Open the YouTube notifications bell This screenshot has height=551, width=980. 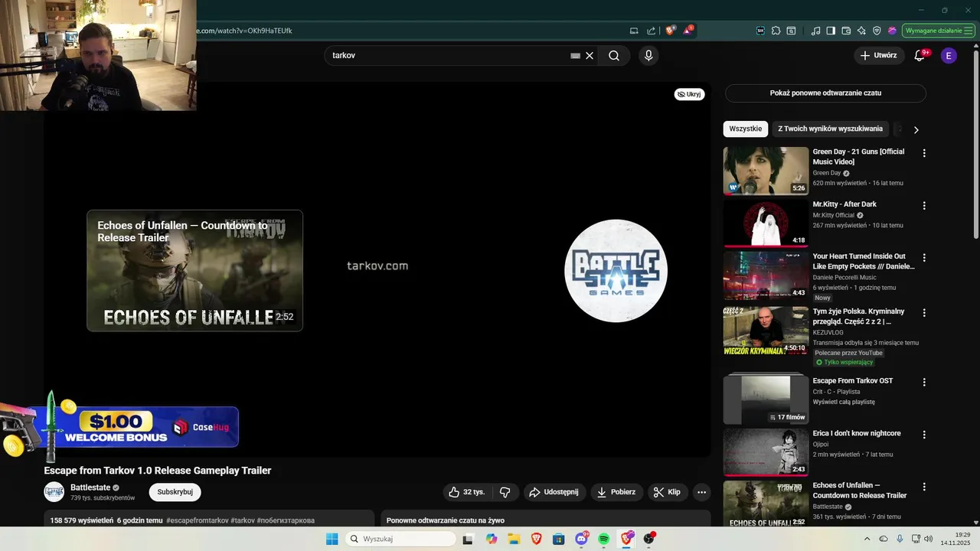point(920,56)
